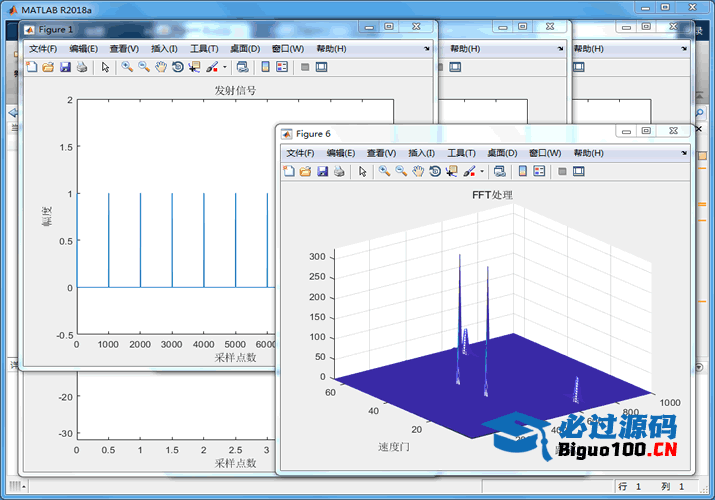Pick Data Cursor tool in Figure 6
715x500 pixels.
coord(451,172)
